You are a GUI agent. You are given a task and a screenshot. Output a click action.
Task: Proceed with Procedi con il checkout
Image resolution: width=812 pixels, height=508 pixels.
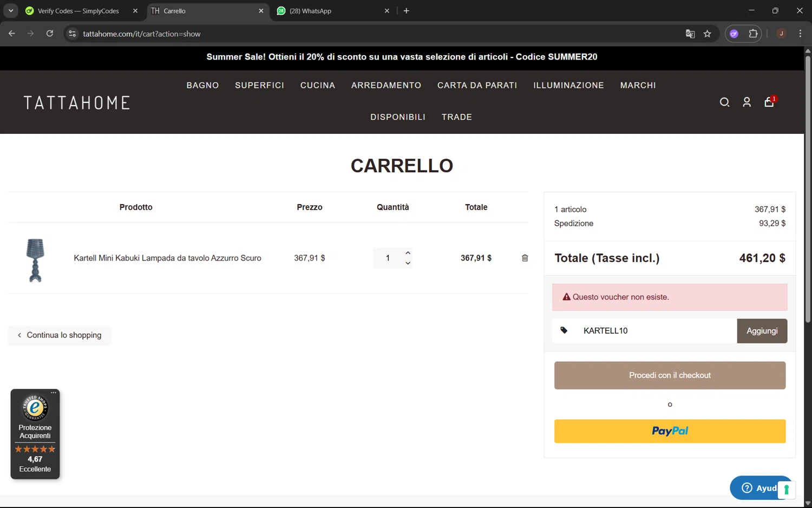[x=670, y=375]
